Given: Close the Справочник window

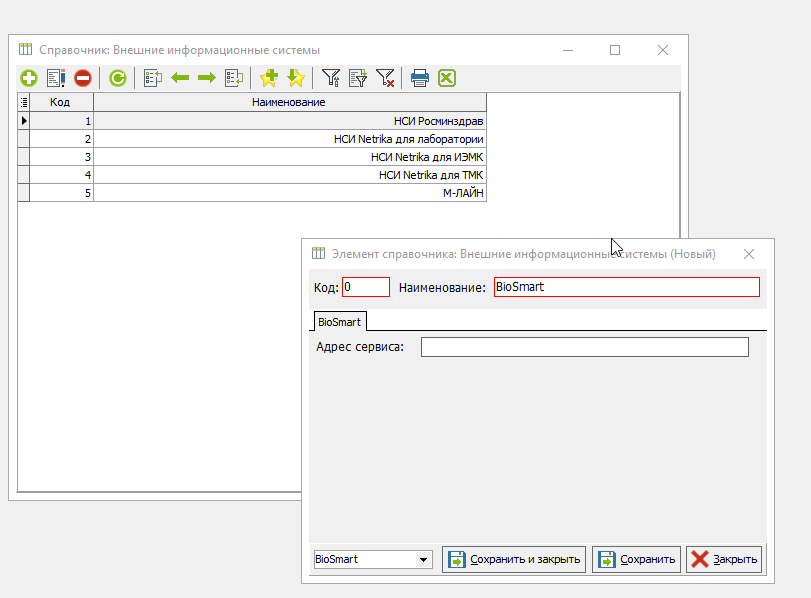Looking at the screenshot, I should coord(663,50).
